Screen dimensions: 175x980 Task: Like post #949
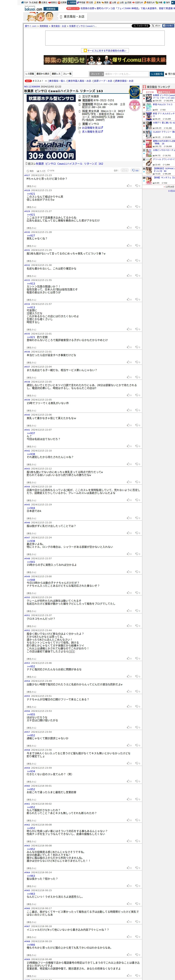tap(129, 593)
